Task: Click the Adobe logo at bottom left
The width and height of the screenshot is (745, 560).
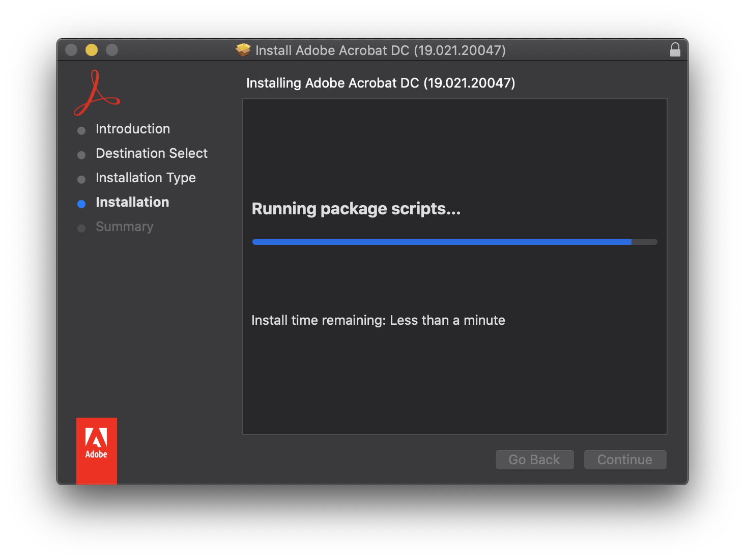Action: pyautogui.click(x=96, y=450)
